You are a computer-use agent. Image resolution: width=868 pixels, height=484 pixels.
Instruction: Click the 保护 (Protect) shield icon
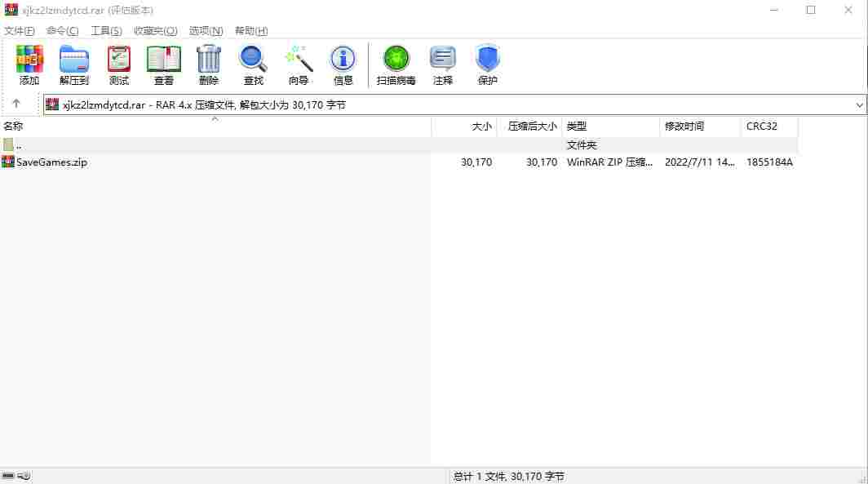(x=487, y=64)
